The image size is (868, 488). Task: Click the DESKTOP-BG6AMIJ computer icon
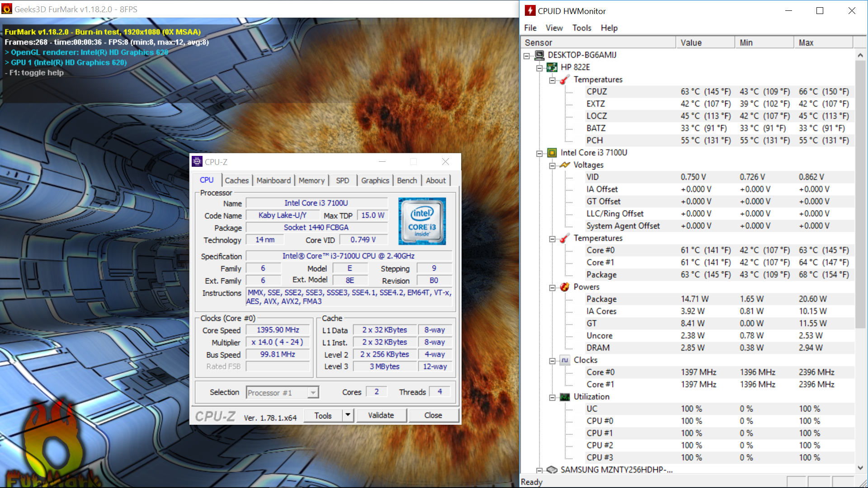(539, 55)
